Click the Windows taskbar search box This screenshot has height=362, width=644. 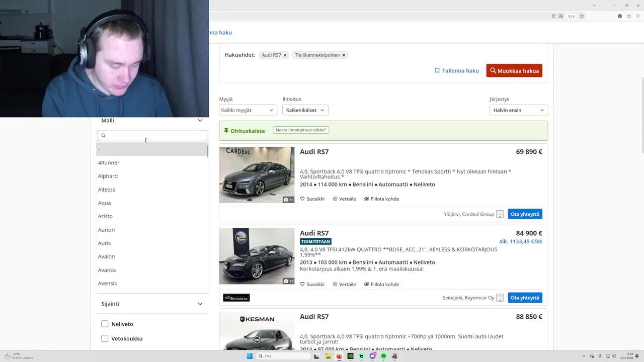click(283, 356)
